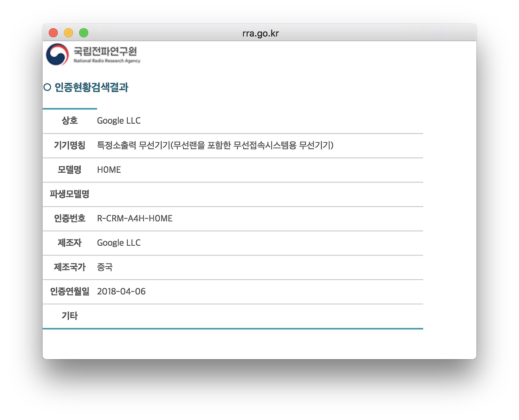Click the rra.go.kr title bar text
This screenshot has width=519, height=420.
point(260,33)
